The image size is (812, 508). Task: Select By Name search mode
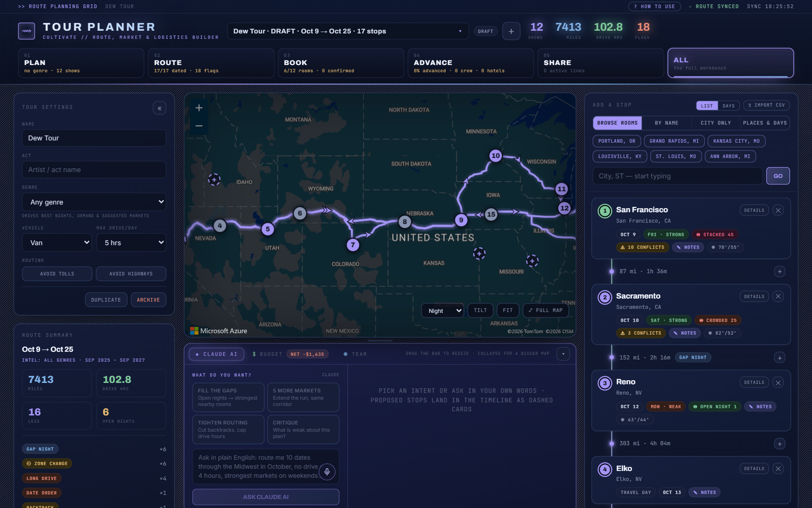click(666, 123)
